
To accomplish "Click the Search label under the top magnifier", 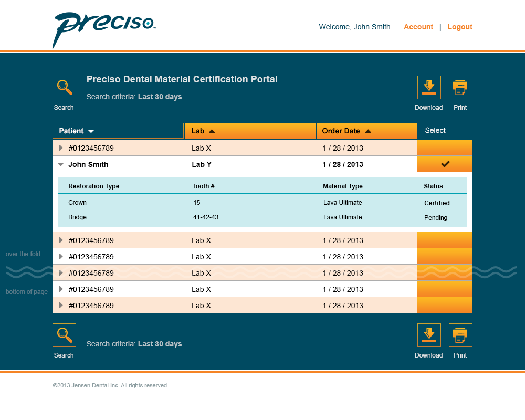I will tap(64, 108).
